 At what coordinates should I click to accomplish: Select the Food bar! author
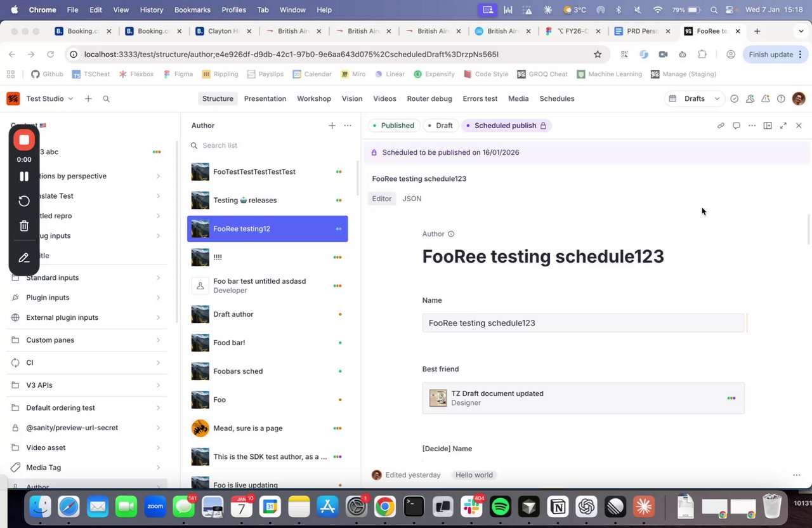tap(268, 343)
